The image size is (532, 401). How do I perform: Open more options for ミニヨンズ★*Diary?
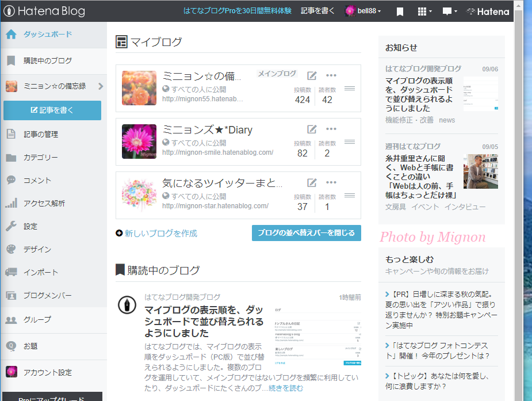[331, 129]
